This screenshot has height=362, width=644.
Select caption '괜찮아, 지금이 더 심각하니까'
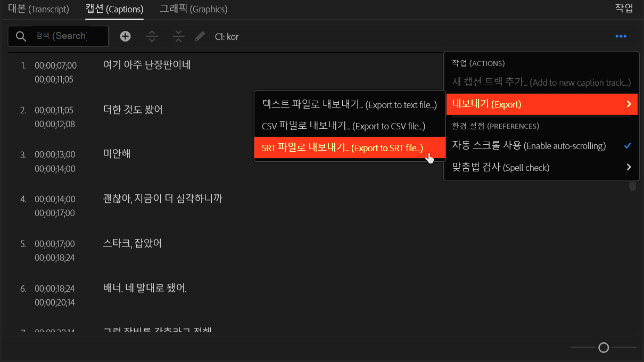point(162,199)
